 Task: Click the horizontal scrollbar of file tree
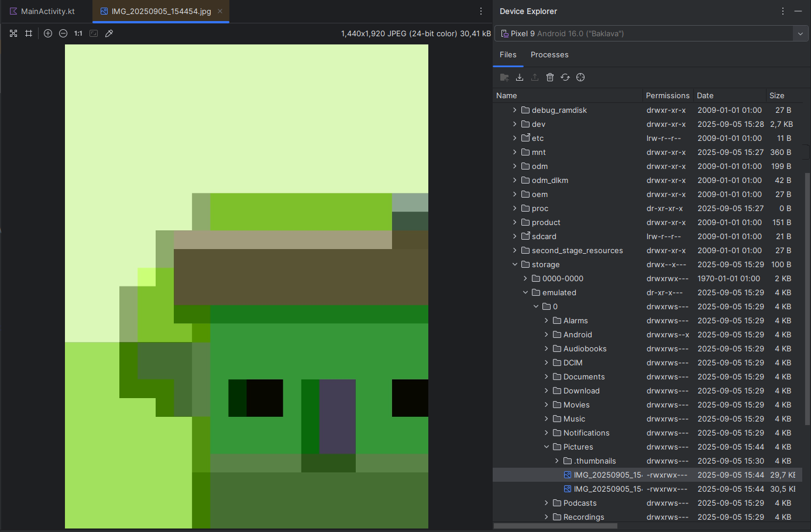[x=555, y=526]
